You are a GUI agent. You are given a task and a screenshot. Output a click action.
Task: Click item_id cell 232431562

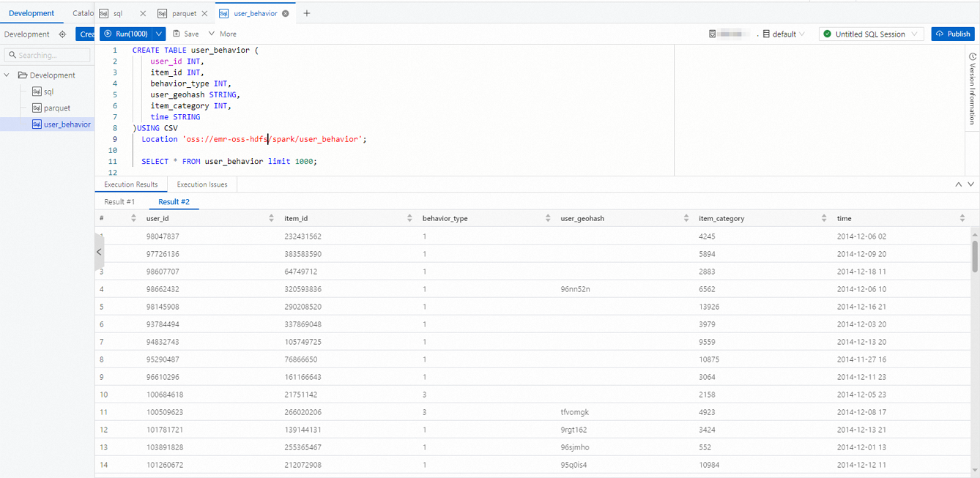click(x=302, y=236)
